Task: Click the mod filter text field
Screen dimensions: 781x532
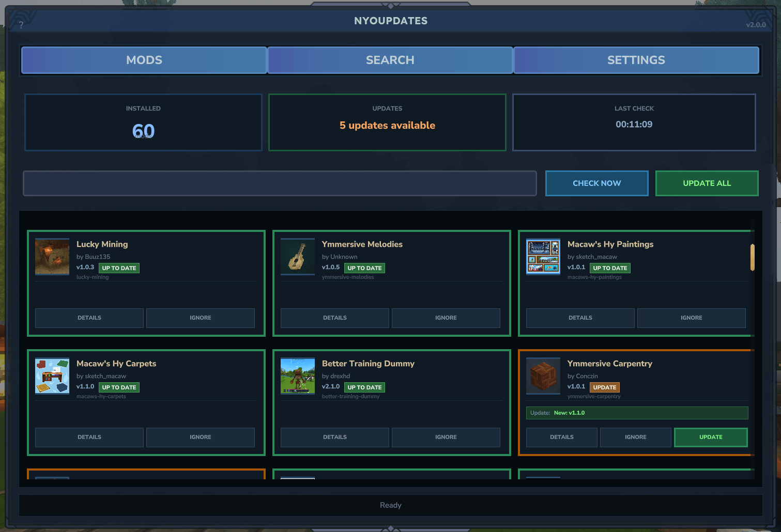Action: (280, 183)
